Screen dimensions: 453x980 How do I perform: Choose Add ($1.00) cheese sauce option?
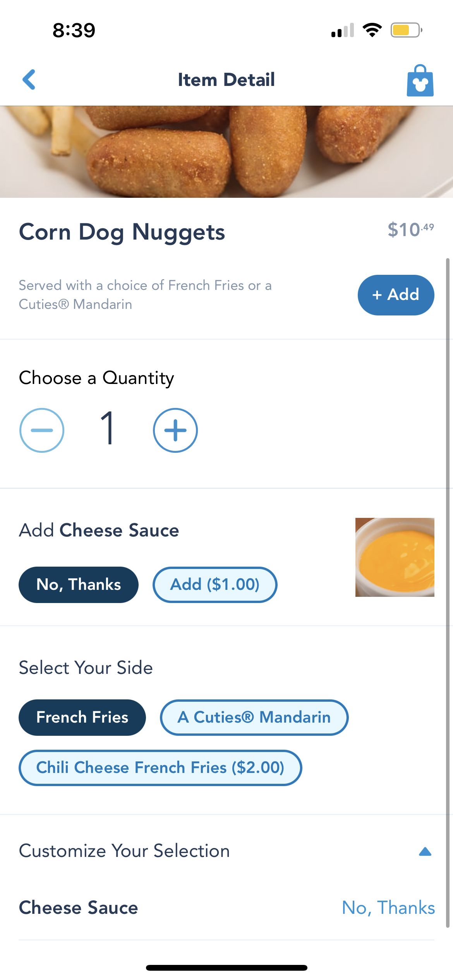point(215,584)
